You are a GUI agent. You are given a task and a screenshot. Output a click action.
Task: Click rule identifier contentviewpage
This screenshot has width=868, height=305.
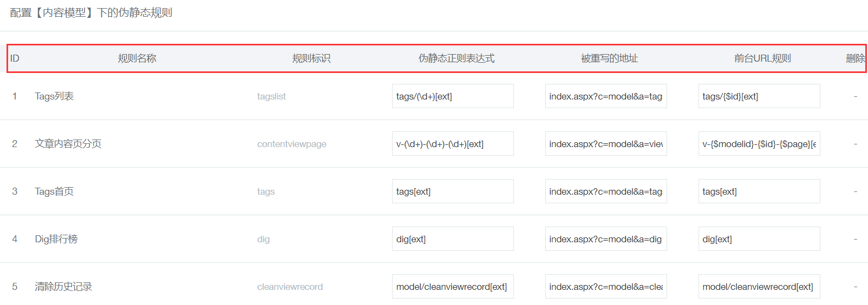[x=292, y=144]
